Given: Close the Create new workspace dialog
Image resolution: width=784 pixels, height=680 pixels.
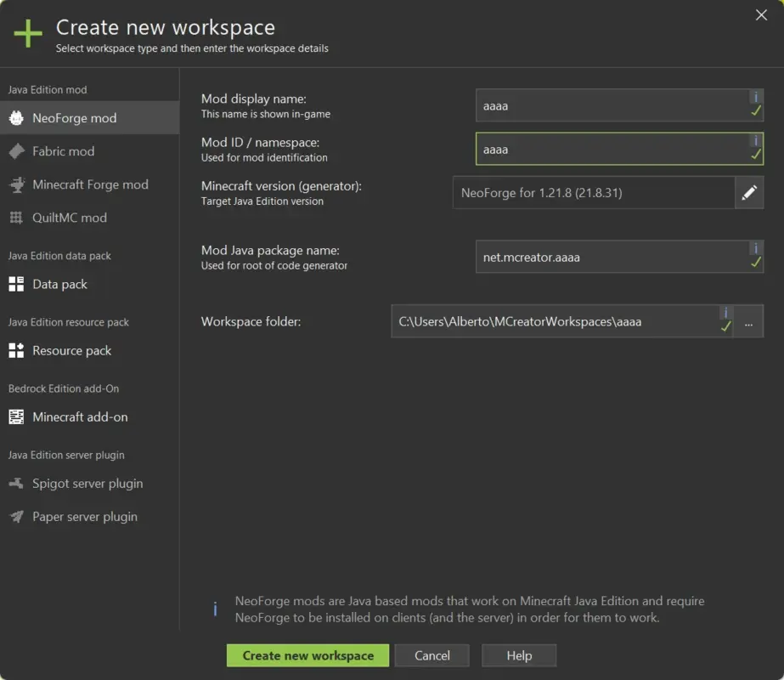Looking at the screenshot, I should pyautogui.click(x=760, y=15).
